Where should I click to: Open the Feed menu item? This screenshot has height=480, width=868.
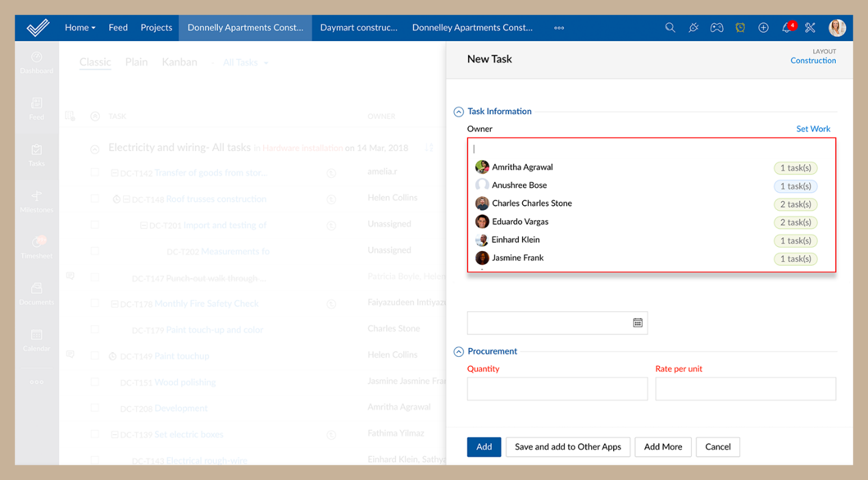click(x=118, y=28)
